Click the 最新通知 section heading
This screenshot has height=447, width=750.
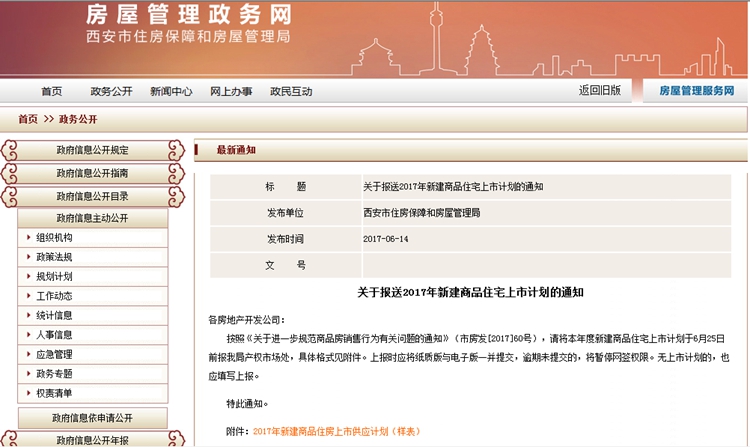[236, 150]
